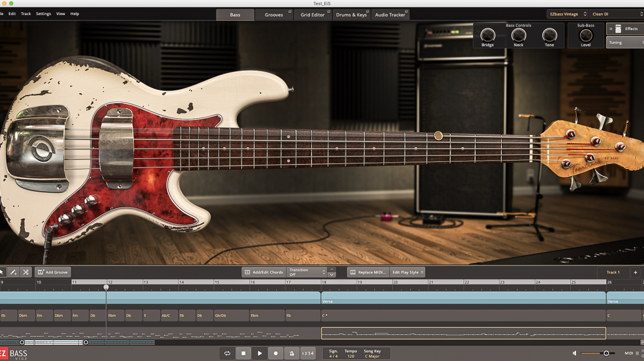Screen dimensions: 644x361
Task: Select the C * chord block
Action: pyautogui.click(x=464, y=315)
